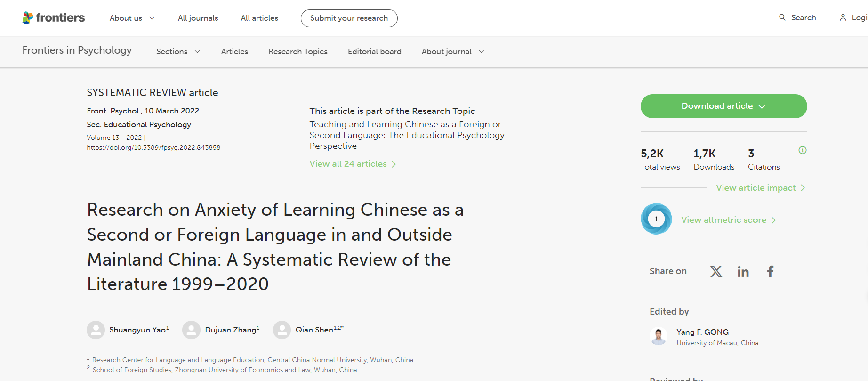Open the Download article dropdown
This screenshot has width=868, height=381.
pos(723,106)
